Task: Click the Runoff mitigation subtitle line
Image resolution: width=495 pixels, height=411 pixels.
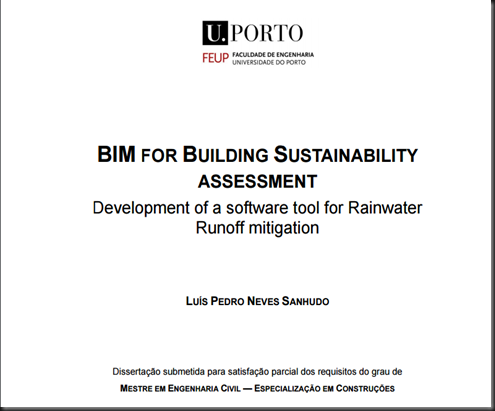Action: [x=257, y=228]
